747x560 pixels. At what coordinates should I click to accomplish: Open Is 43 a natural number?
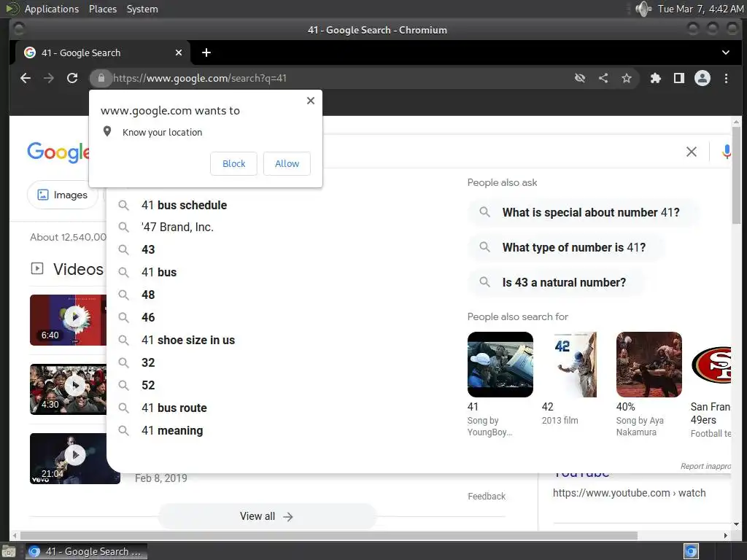click(557, 282)
